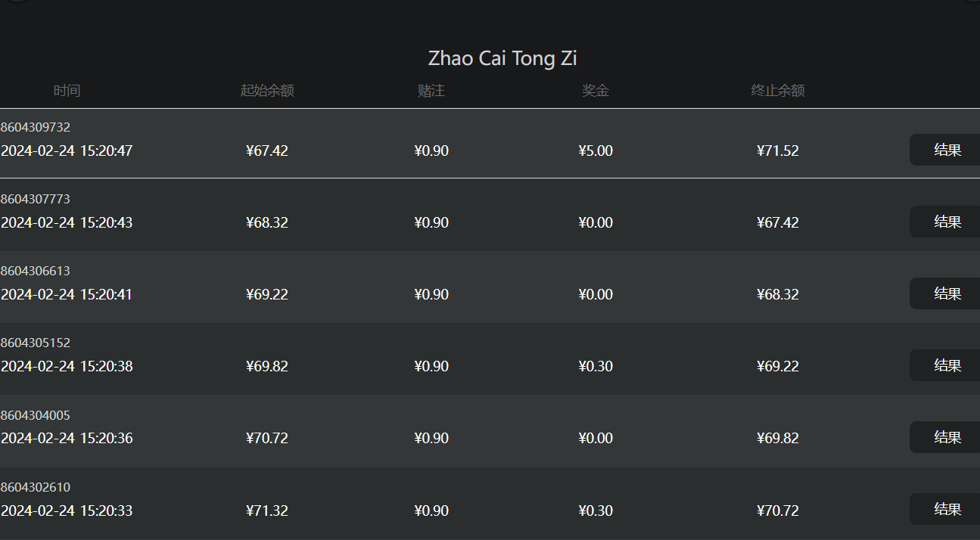
Task: View 结果 for bet 8604302610
Action: coord(944,509)
